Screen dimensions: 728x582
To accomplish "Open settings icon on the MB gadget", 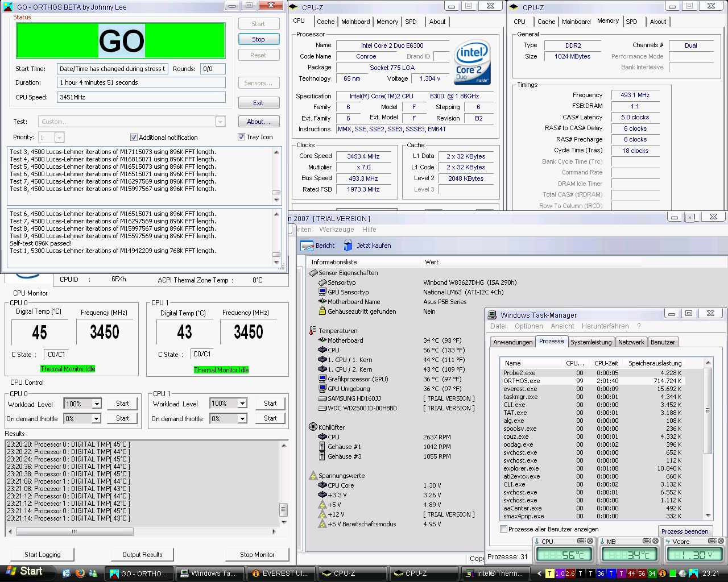I will pyautogui.click(x=646, y=541).
